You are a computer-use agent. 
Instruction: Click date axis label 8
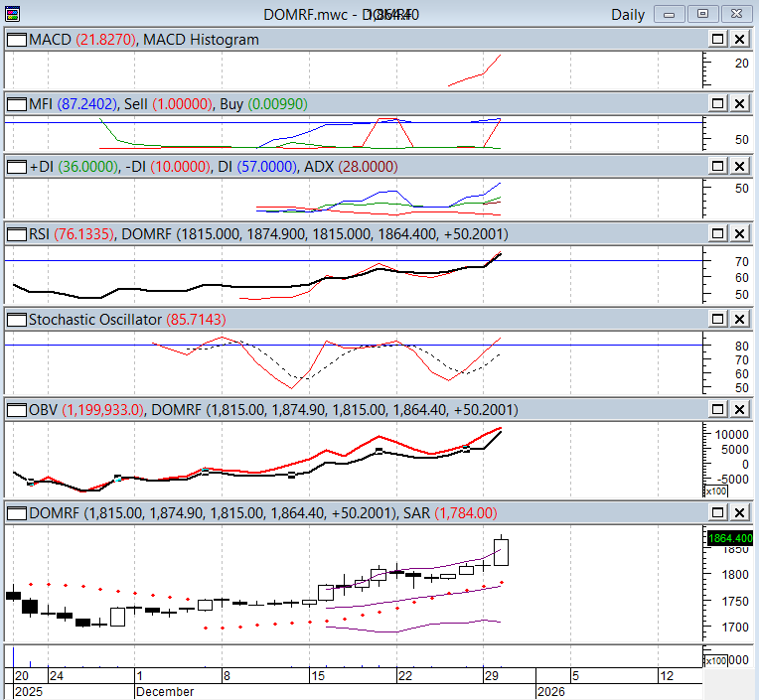click(x=227, y=676)
